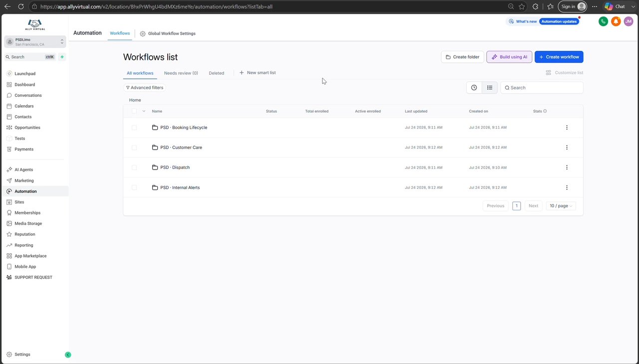
Task: Select all workflows header checkbox
Action: tap(134, 111)
